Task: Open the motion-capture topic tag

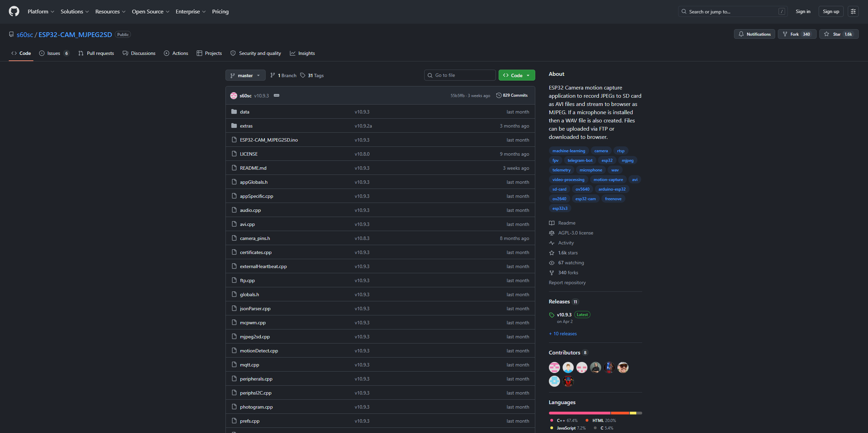Action: point(608,179)
